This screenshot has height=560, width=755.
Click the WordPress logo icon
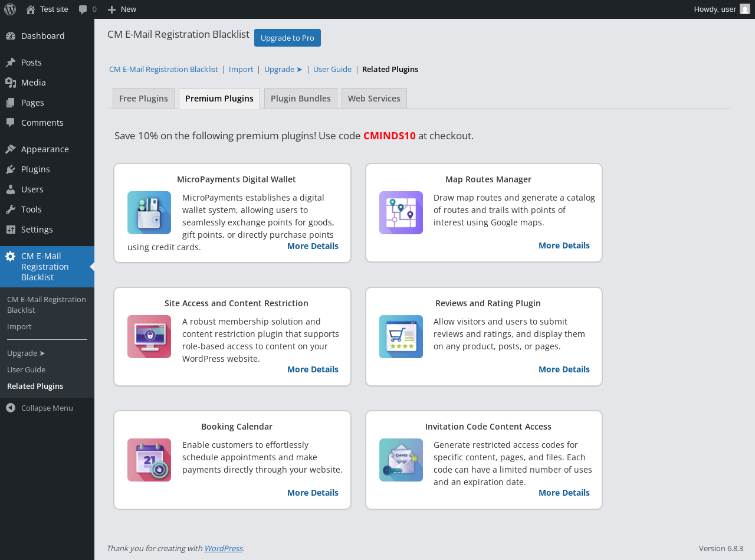point(10,9)
